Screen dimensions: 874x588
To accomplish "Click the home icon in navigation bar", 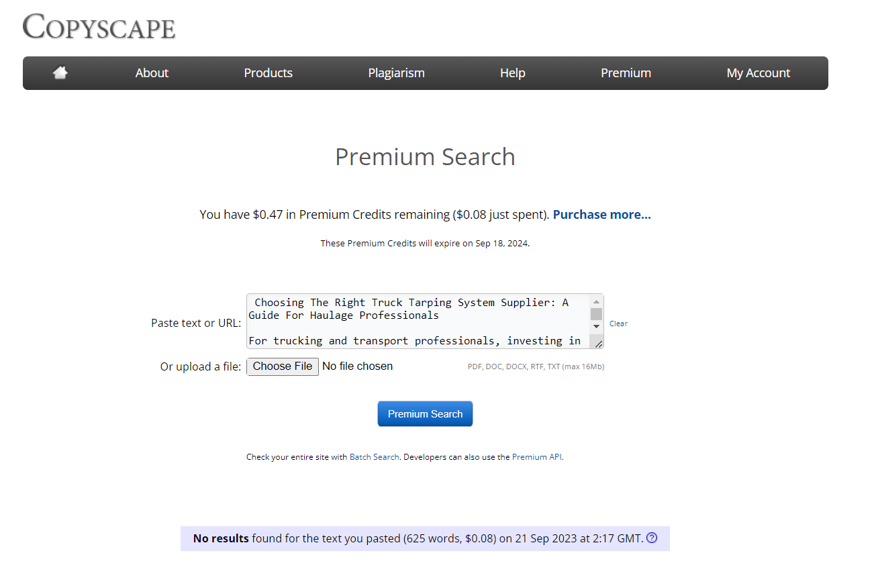I will point(60,72).
